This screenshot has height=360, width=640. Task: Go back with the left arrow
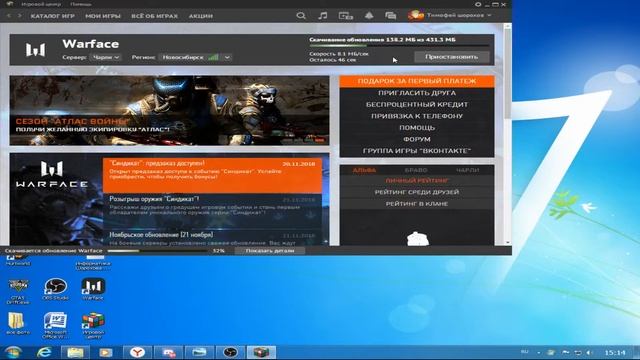(9, 16)
